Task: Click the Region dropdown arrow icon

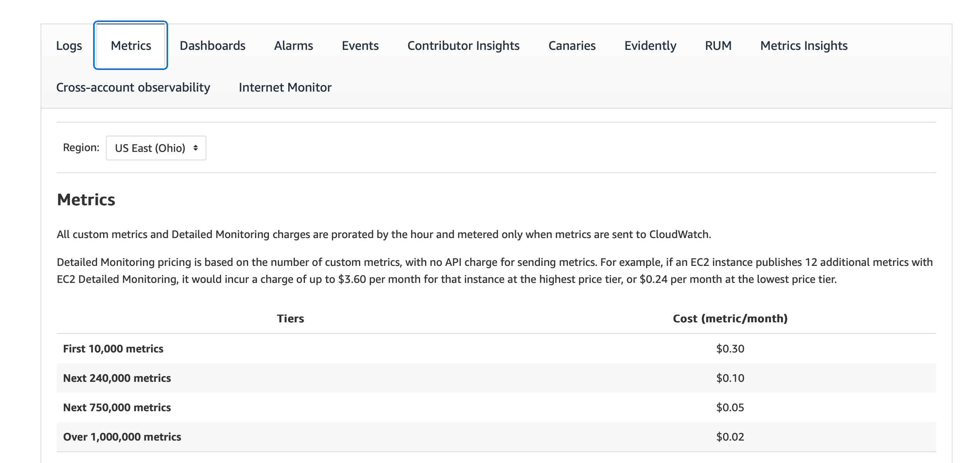Action: pos(196,148)
